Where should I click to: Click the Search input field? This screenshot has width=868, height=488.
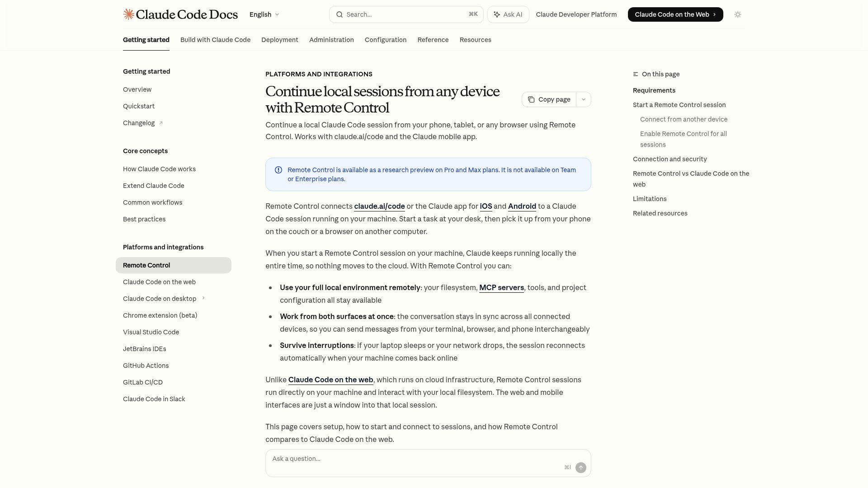click(406, 14)
